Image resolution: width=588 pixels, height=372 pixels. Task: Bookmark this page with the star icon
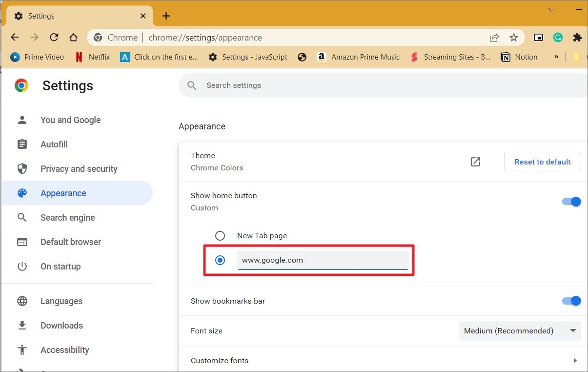[x=514, y=37]
